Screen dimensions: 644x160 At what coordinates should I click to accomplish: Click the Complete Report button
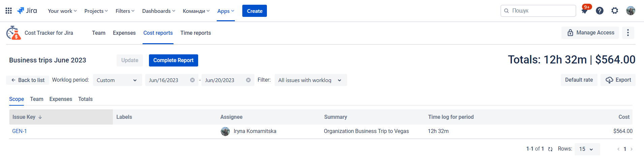pyautogui.click(x=174, y=60)
